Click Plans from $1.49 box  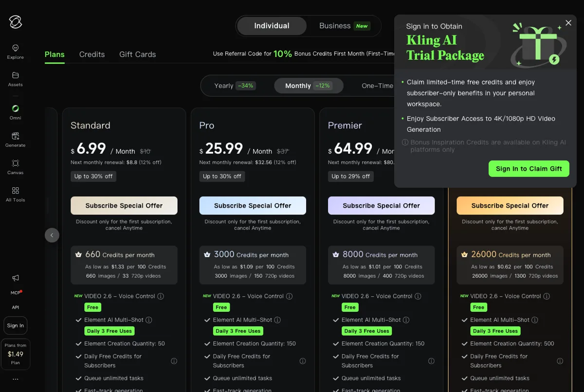coord(16,354)
